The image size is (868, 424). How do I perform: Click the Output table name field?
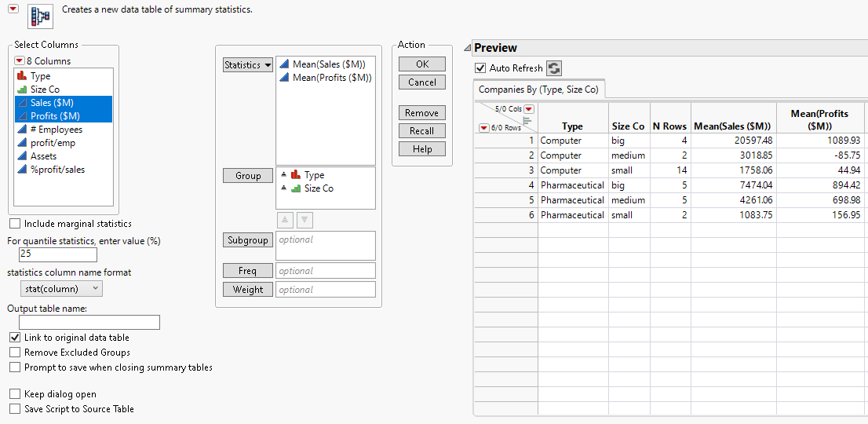coord(89,322)
